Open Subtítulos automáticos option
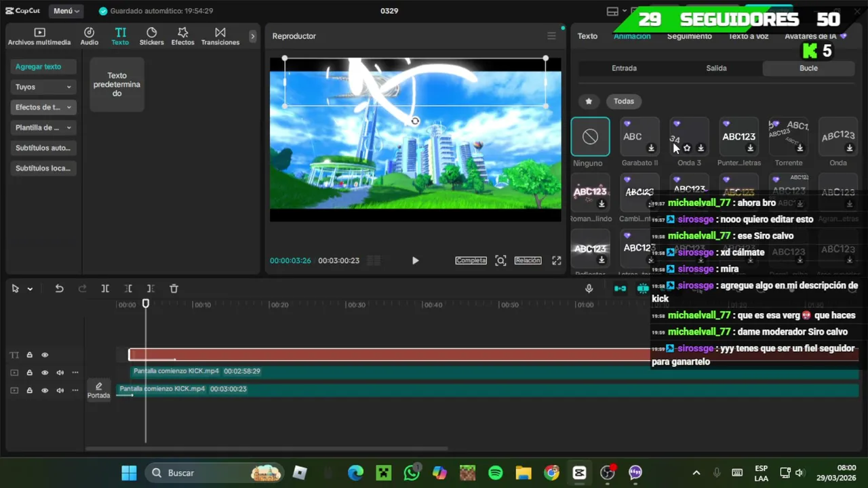The width and height of the screenshot is (868, 488). (x=43, y=148)
